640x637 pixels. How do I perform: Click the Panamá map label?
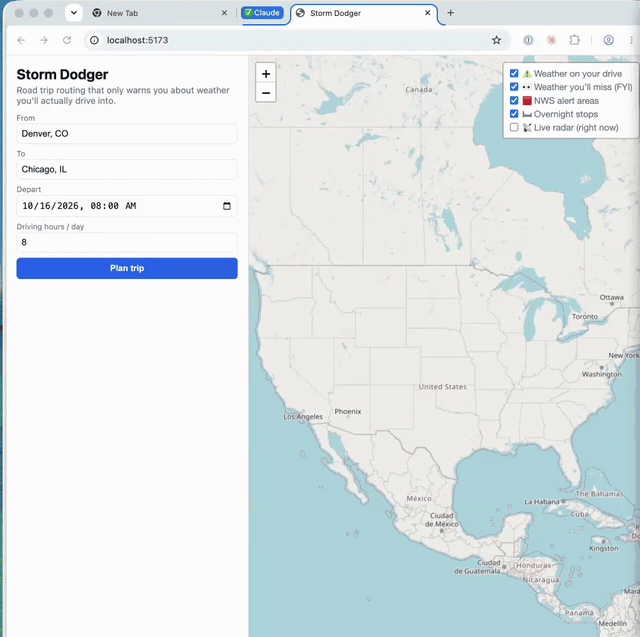[x=579, y=613]
